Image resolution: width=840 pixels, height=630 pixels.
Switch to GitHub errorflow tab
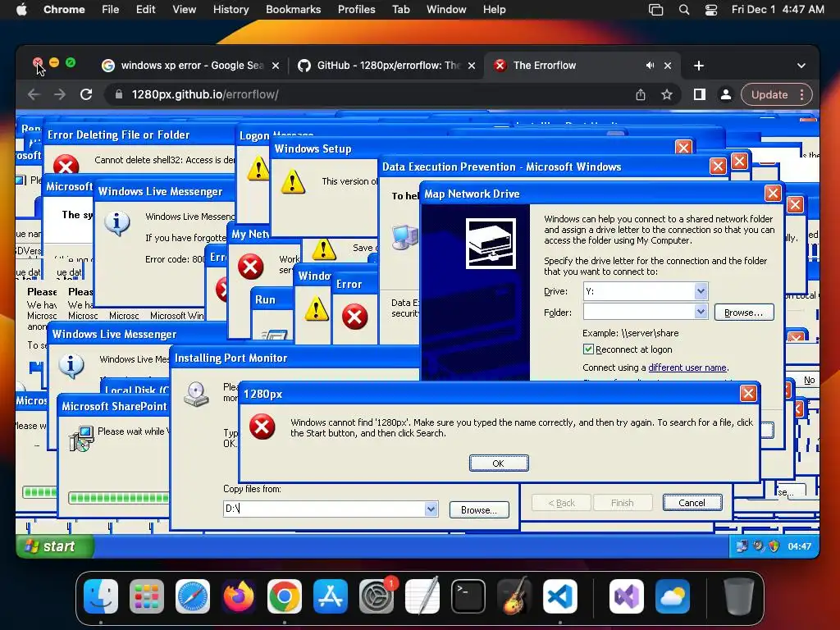[387, 66]
